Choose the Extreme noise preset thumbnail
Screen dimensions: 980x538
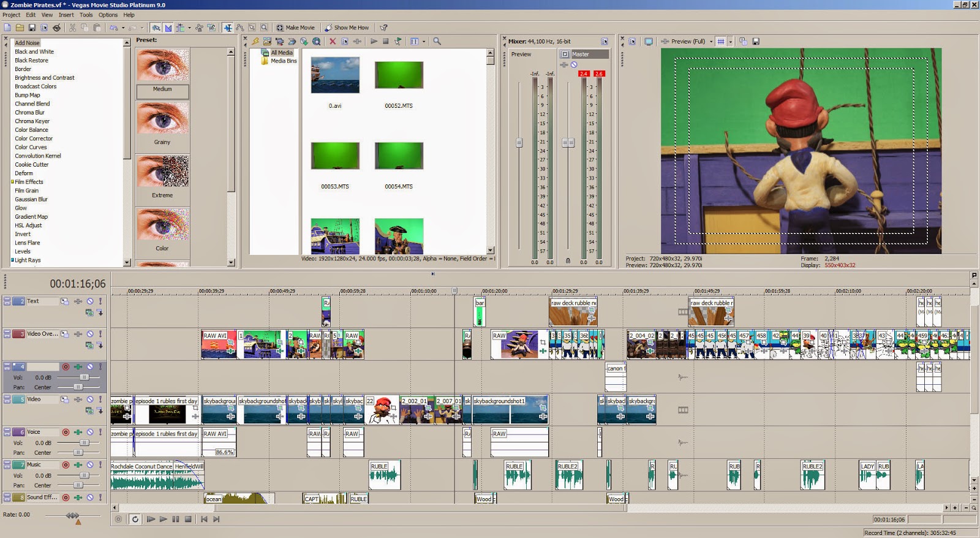pyautogui.click(x=162, y=172)
